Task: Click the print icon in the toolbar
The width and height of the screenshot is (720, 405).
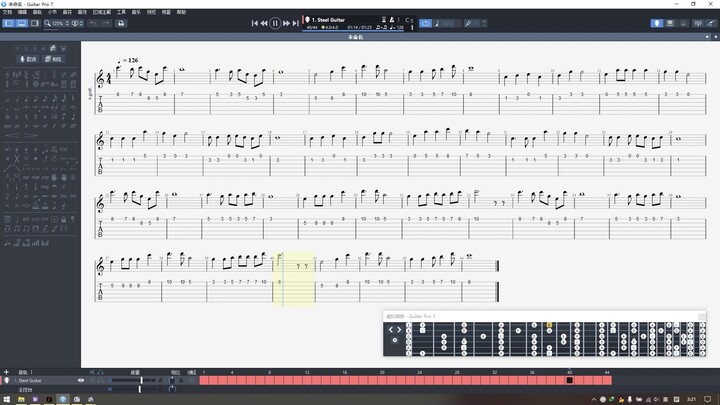Action: (121, 23)
